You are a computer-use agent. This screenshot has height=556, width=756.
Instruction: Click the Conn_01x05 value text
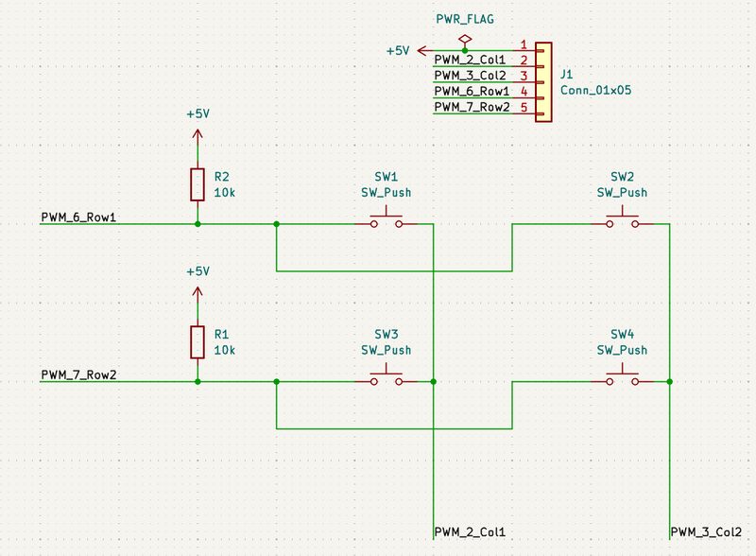596,90
